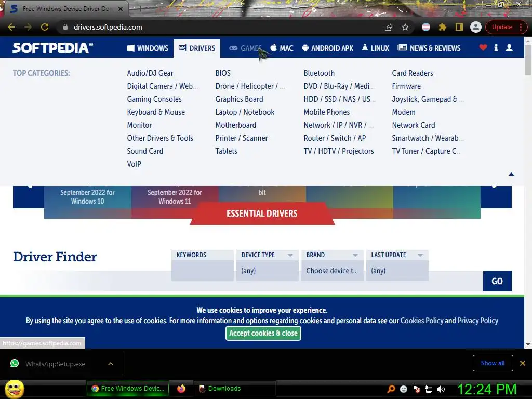The height and width of the screenshot is (399, 532).
Task: Open Router / Switch / AP category
Action: tap(335, 138)
